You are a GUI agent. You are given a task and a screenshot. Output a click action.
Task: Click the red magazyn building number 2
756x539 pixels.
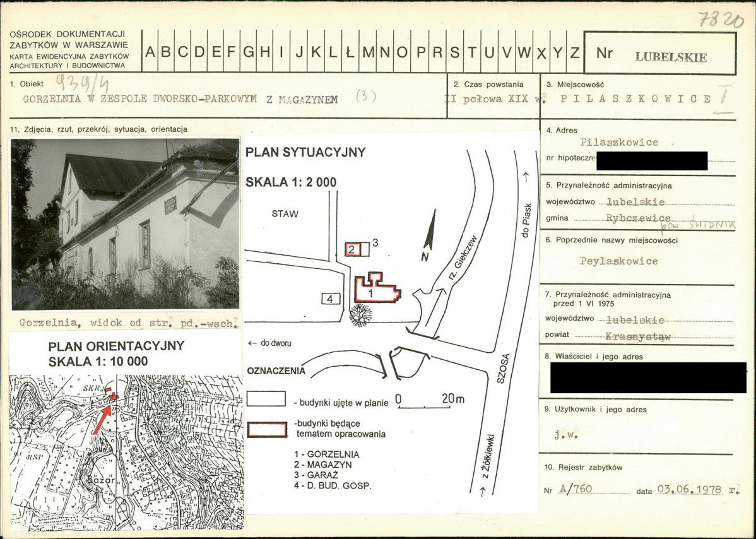point(352,249)
